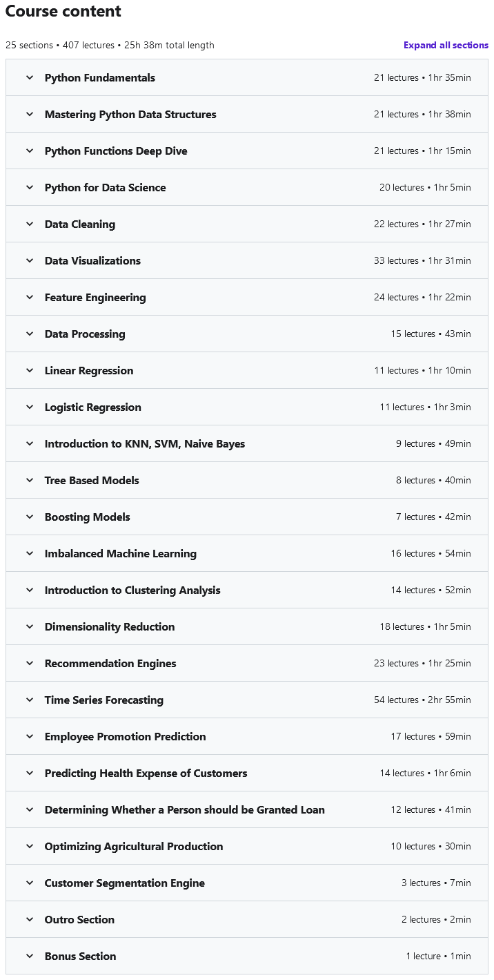Click Expand all sections link
This screenshot has height=980, width=494.
click(446, 45)
